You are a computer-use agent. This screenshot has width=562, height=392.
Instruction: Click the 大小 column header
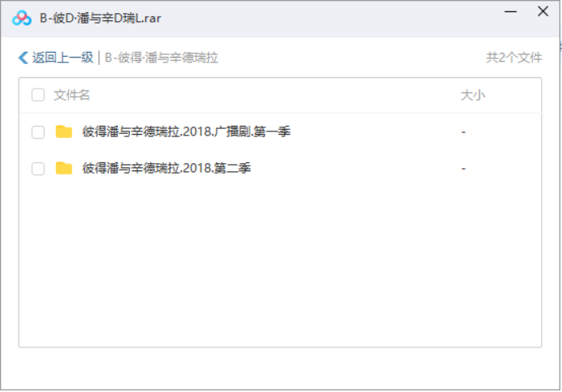click(x=473, y=95)
